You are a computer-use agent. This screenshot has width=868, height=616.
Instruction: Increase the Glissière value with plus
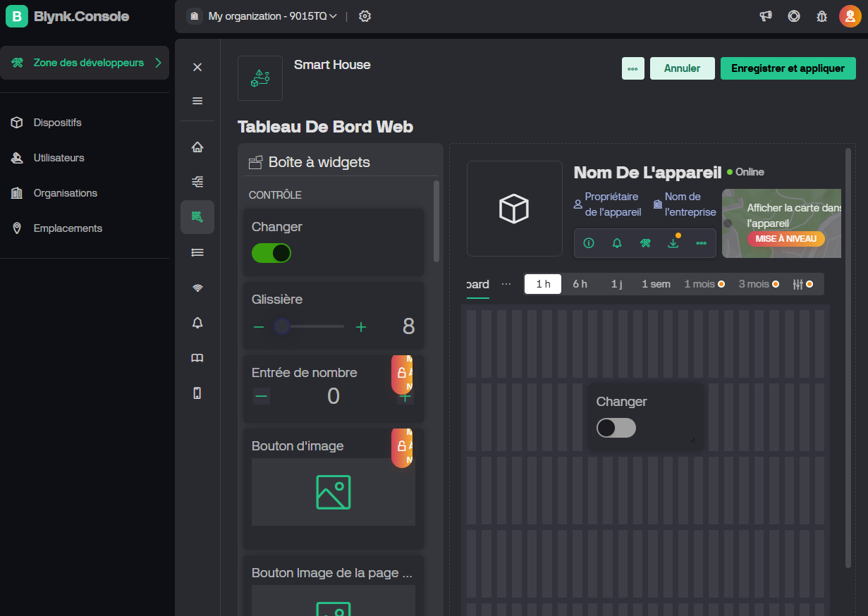(x=361, y=326)
